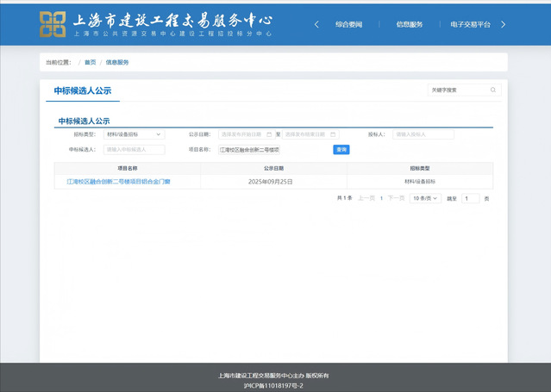551x392 pixels.
Task: Click 信息服务 in the breadcrumb
Action: [x=117, y=63]
